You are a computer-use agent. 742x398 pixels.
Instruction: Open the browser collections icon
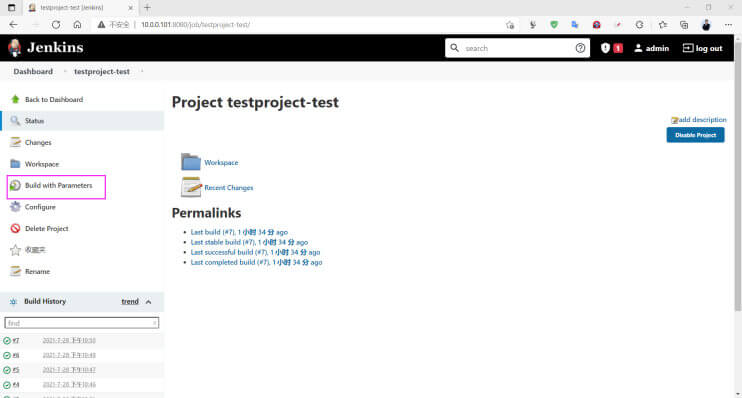684,25
